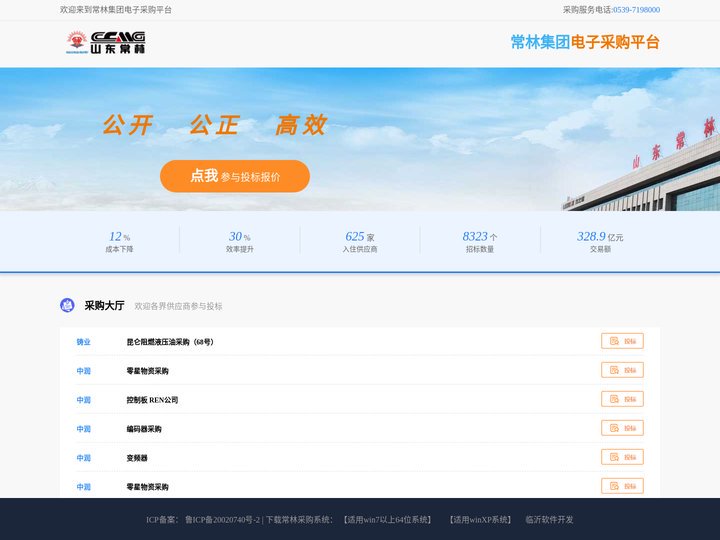Click 投标 button for 控制板 REN公司

point(622,399)
